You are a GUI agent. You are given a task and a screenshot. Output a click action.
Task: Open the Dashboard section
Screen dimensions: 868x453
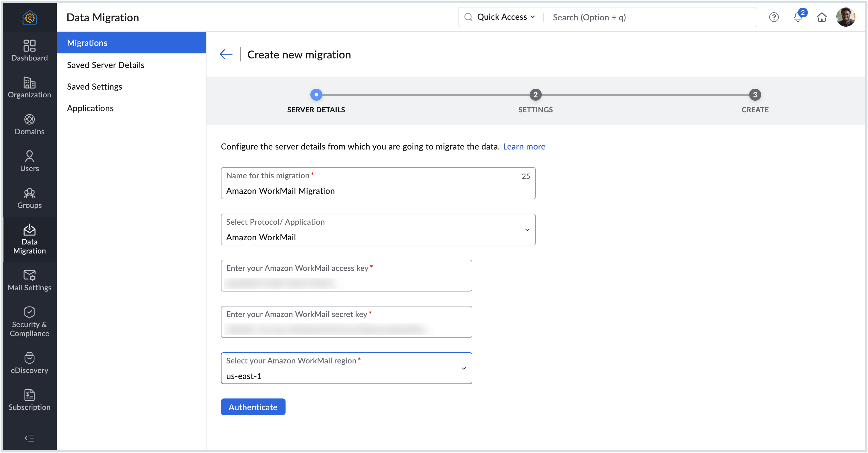pyautogui.click(x=29, y=51)
